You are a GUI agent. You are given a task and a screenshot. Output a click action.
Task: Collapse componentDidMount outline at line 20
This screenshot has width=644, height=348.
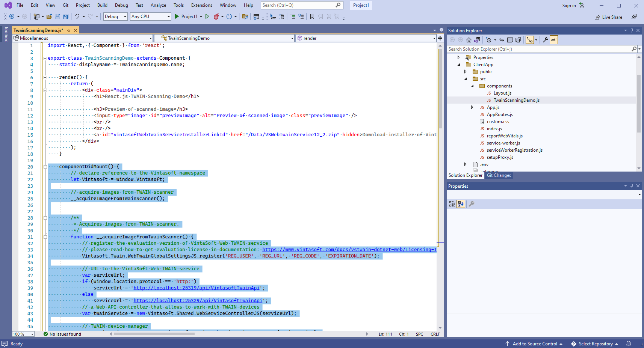[45, 167]
